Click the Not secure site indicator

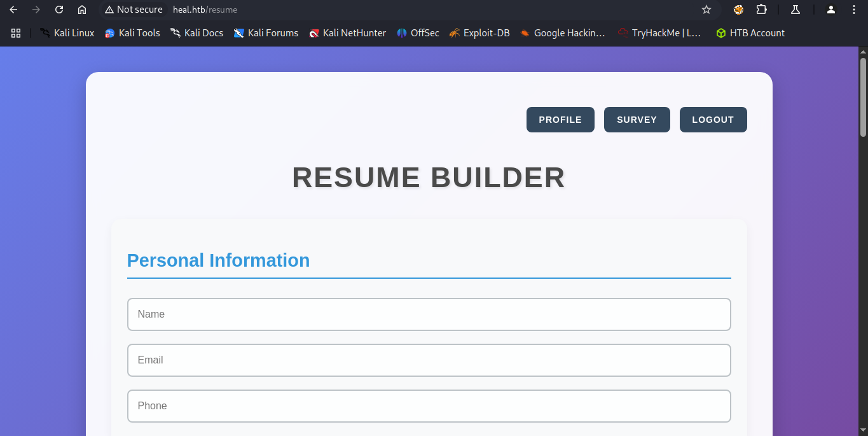pos(134,10)
